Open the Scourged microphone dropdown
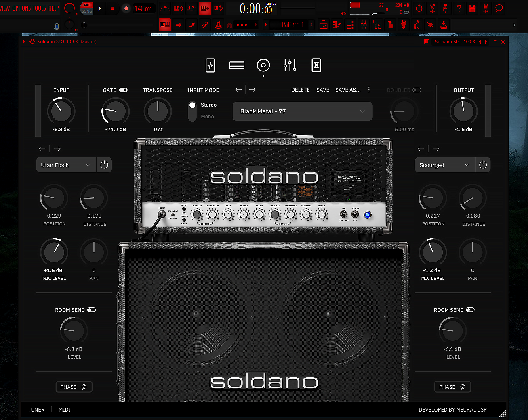 click(444, 165)
